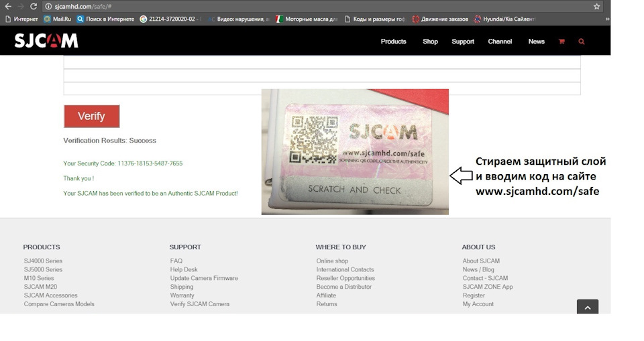Open the Shop menu
This screenshot has height=341, width=644.
430,42
